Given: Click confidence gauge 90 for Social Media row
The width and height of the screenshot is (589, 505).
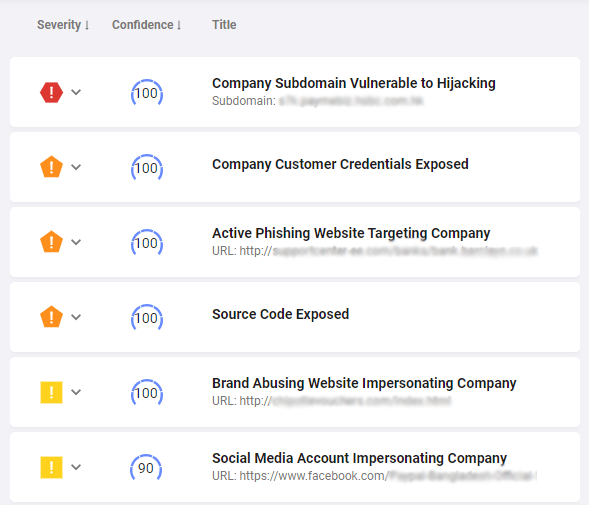Looking at the screenshot, I should 146,468.
